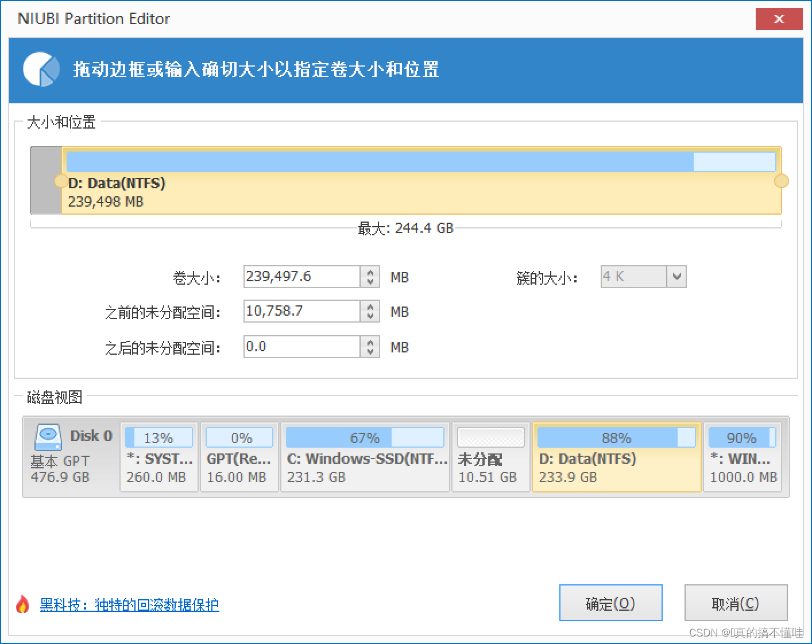Cancel with the 取消(C) button
Screen dimensions: 812x644
point(736,603)
